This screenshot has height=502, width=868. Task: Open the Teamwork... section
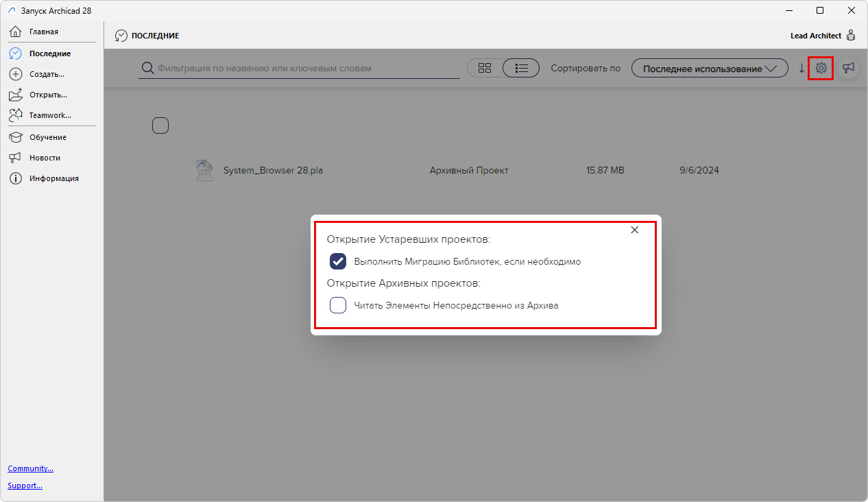point(49,115)
